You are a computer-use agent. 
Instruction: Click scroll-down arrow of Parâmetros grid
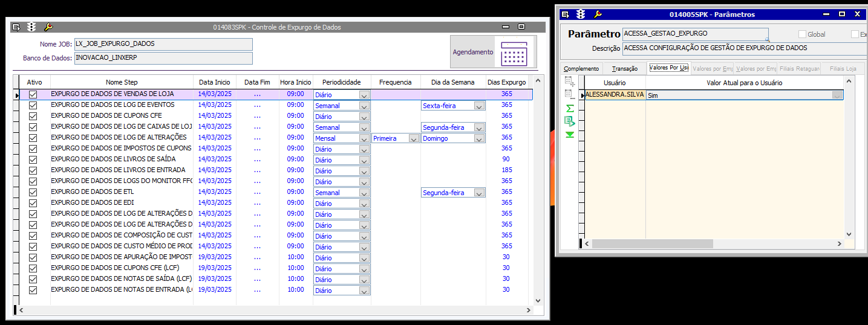(849, 234)
